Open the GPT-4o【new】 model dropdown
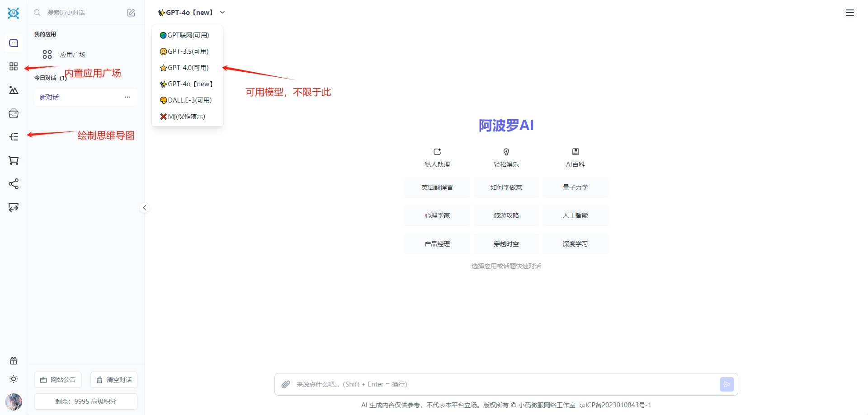Screen dimensions: 868x415 tap(192, 13)
